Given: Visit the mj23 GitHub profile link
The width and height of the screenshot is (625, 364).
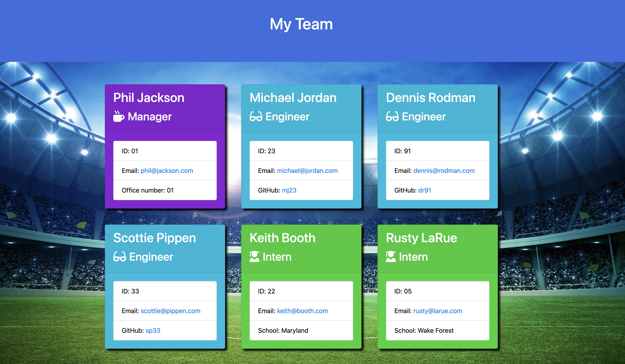Looking at the screenshot, I should (x=289, y=190).
